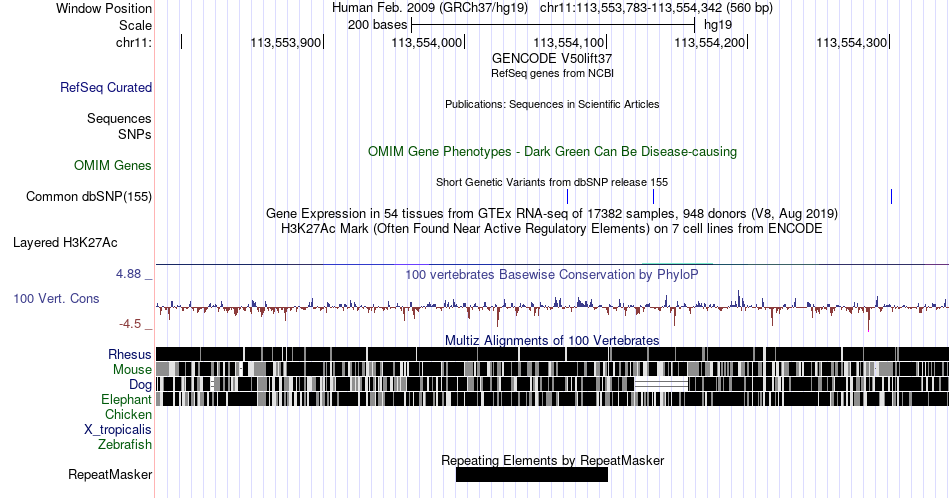Select the Mouse alignment label
The height and width of the screenshot is (498, 950).
tap(132, 370)
